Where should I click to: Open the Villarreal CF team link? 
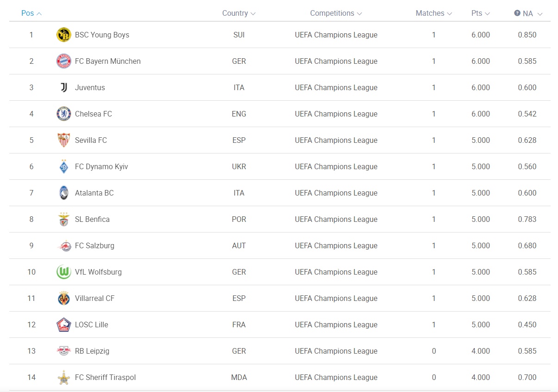tap(94, 299)
